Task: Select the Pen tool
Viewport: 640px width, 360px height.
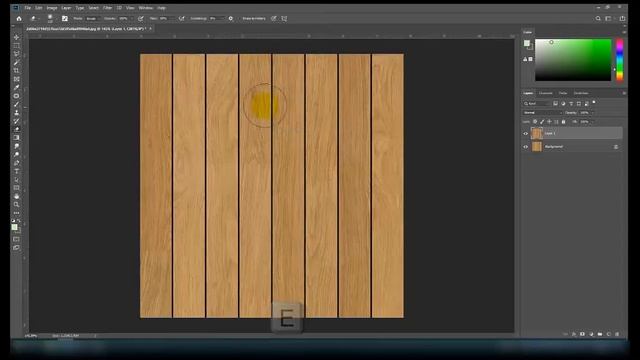Action: 16,163
